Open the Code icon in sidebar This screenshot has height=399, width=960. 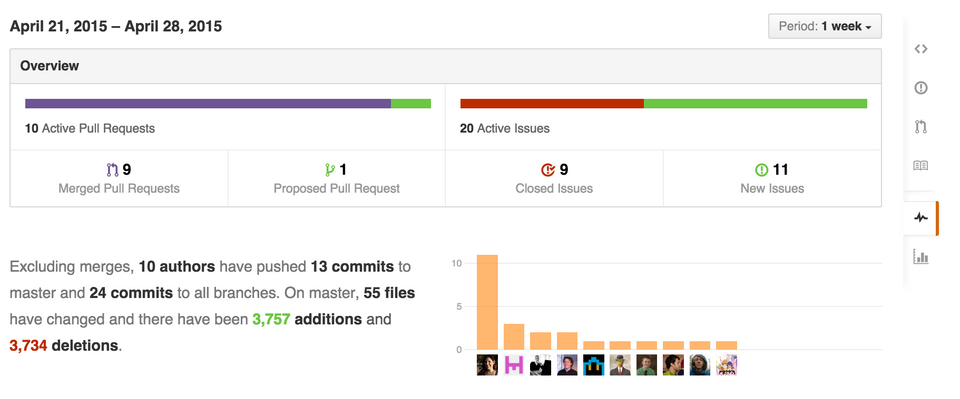920,49
